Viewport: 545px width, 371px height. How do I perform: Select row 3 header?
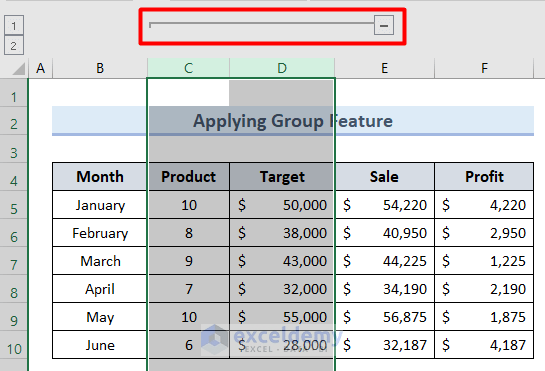click(x=14, y=149)
